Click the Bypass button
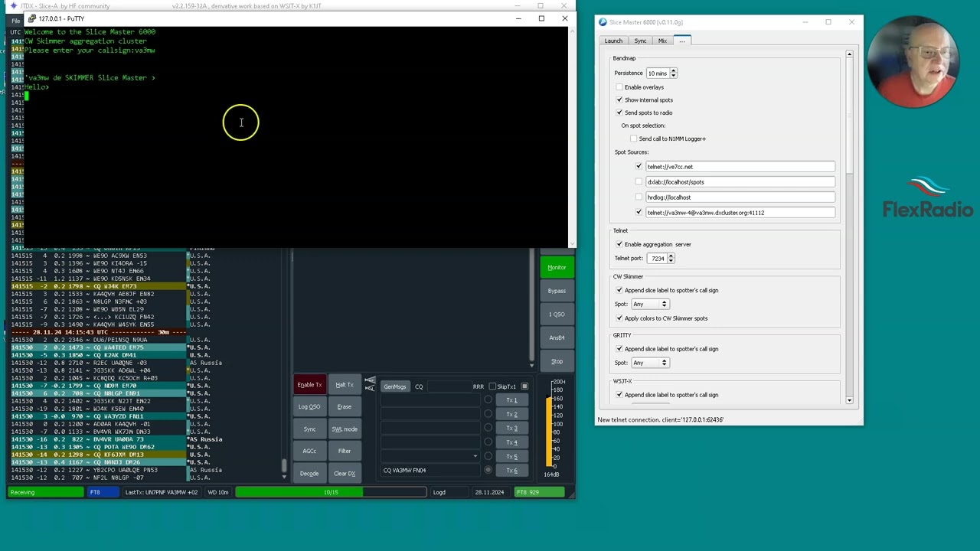This screenshot has width=980, height=551. (557, 291)
